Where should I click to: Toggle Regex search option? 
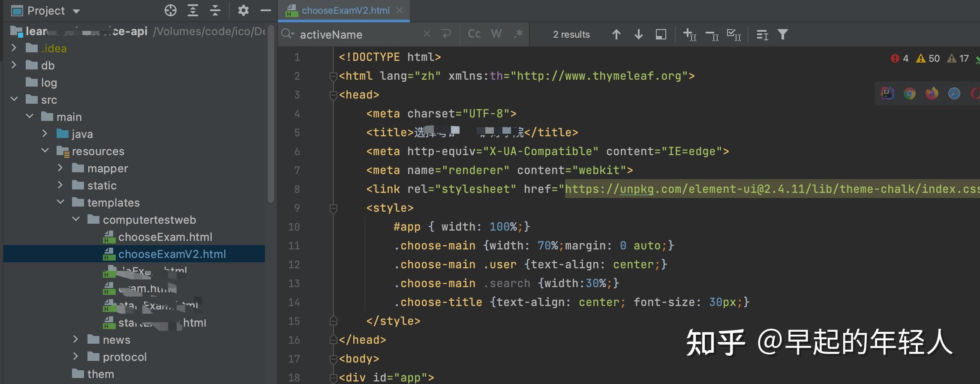pyautogui.click(x=518, y=34)
